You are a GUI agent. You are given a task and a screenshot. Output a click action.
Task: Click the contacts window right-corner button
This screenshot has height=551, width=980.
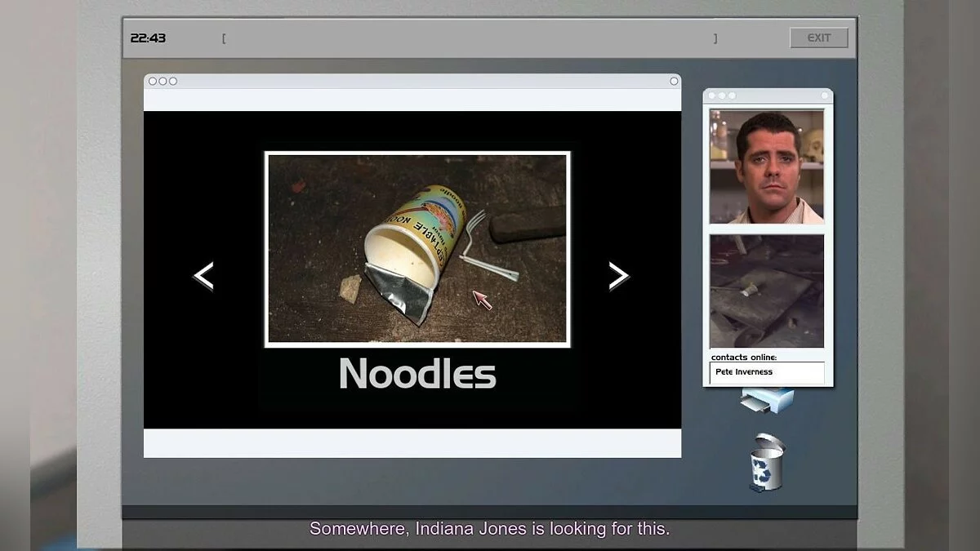point(825,96)
